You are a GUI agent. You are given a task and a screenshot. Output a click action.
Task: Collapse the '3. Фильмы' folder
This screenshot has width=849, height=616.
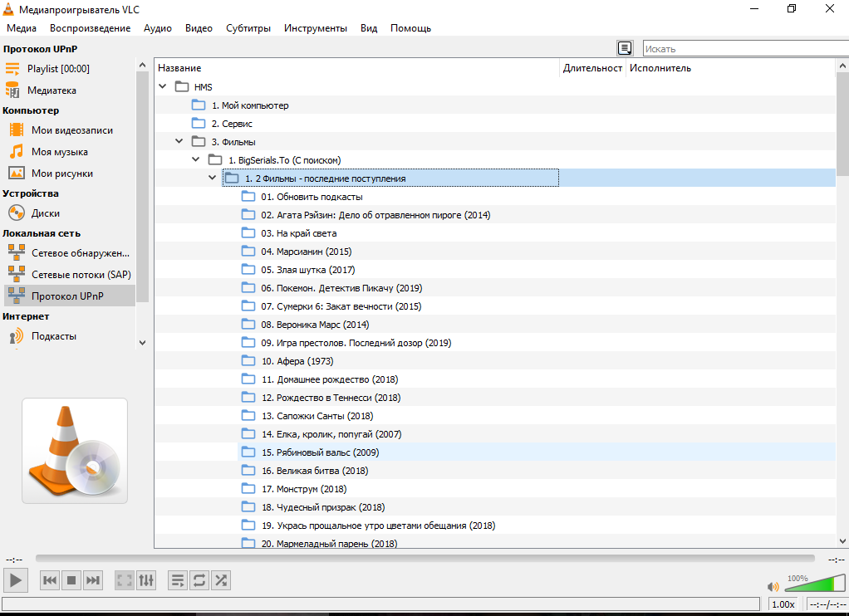point(179,142)
